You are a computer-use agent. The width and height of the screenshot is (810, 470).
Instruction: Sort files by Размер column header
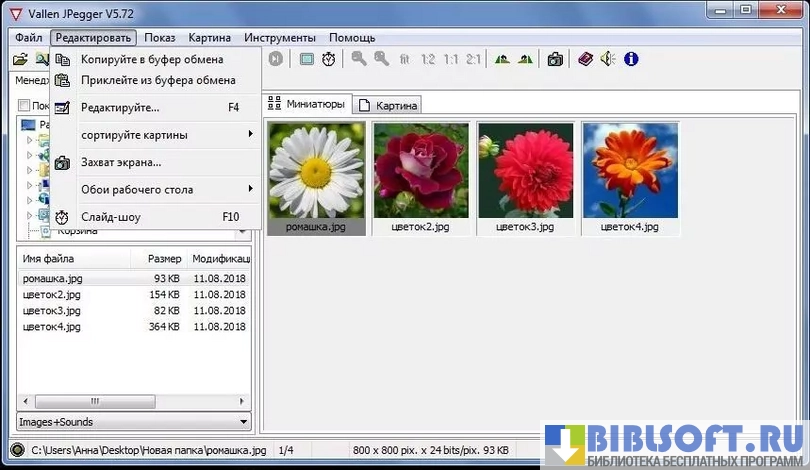pos(164,259)
